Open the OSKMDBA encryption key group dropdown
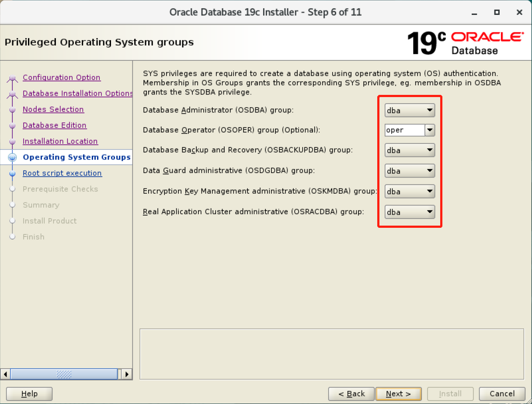This screenshot has height=404, width=532. click(x=410, y=192)
